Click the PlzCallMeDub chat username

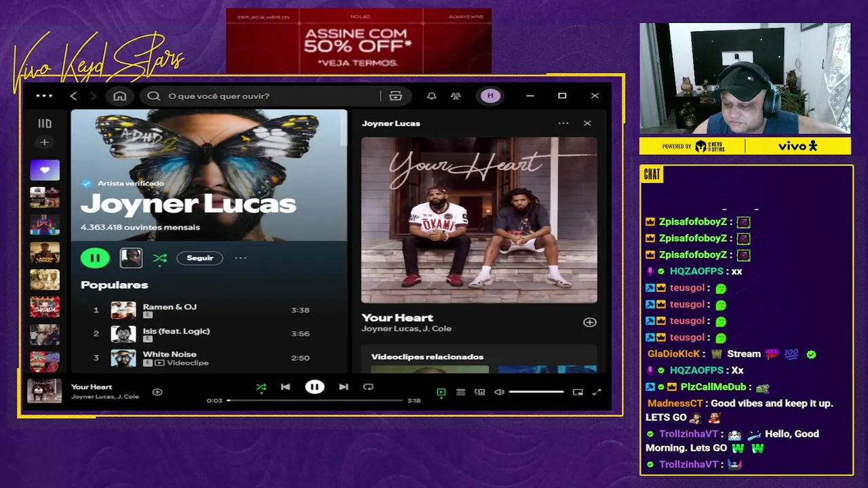coord(713,387)
